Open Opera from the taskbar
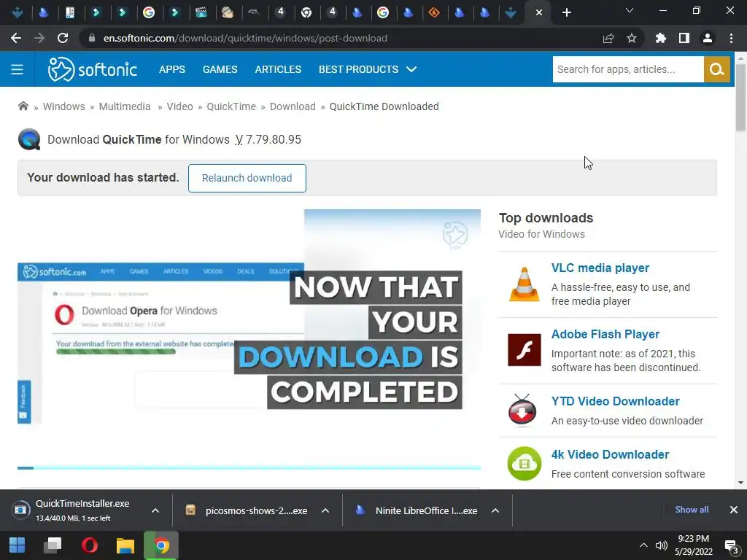The height and width of the screenshot is (560, 747). (x=90, y=545)
